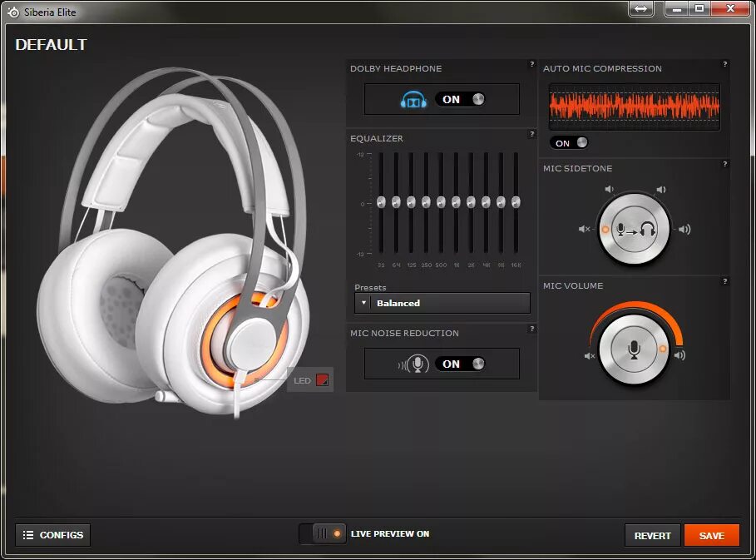The image size is (756, 560).
Task: Click the SteelSeries logo in the title bar
Action: [13, 12]
